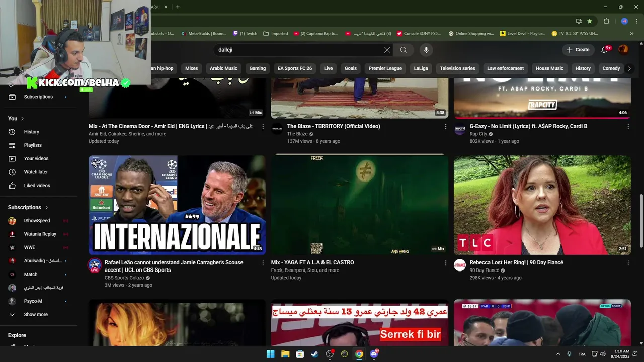
Task: Select the Premier League chip
Action: click(x=385, y=68)
